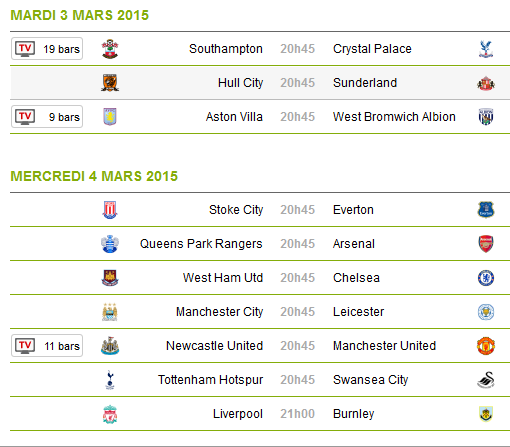The height and width of the screenshot is (447, 510).
Task: Click the Tottenham Hotspur cockerel crest
Action: click(x=110, y=380)
